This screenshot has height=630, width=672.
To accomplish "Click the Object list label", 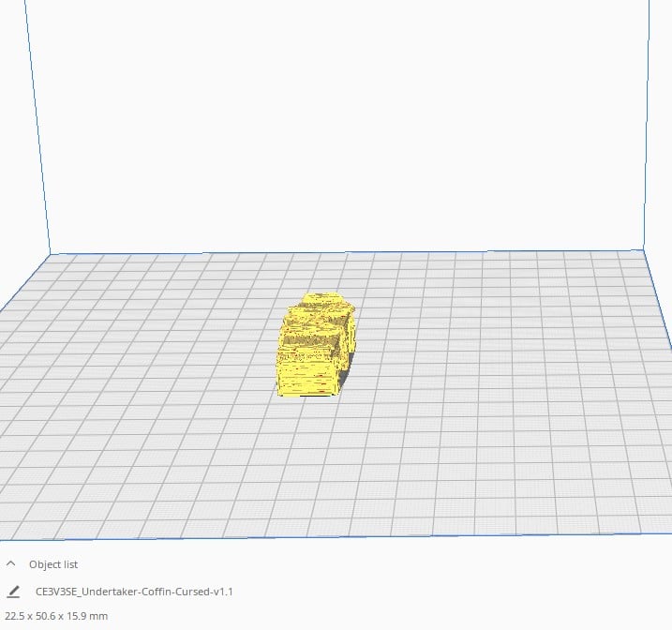I will (x=53, y=564).
